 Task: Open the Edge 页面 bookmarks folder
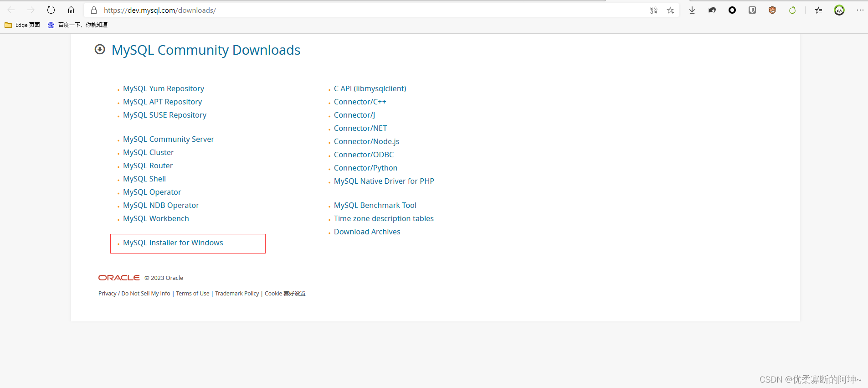(22, 25)
